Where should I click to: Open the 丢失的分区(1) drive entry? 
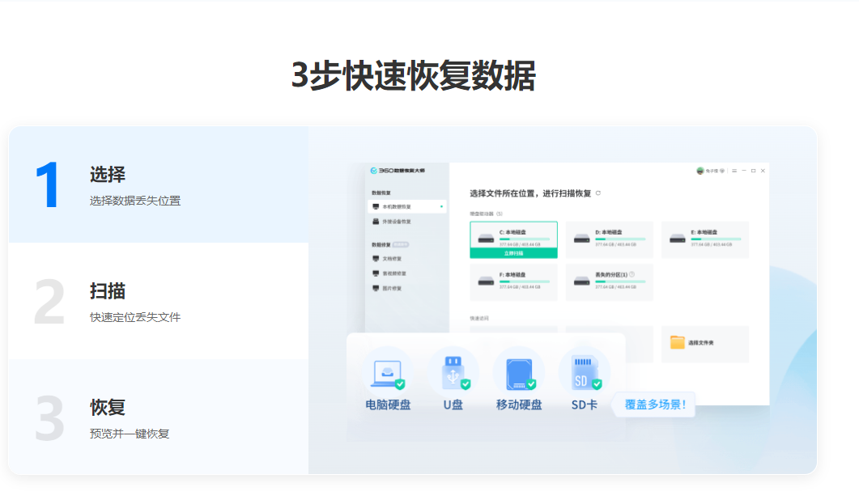point(609,282)
